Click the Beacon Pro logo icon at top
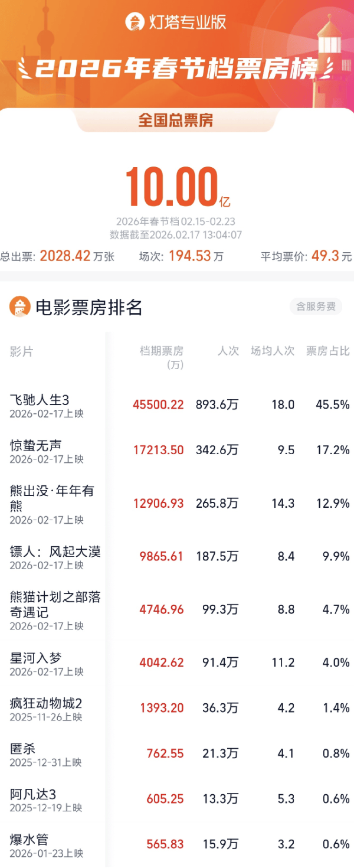The width and height of the screenshot is (354, 868). click(x=135, y=22)
